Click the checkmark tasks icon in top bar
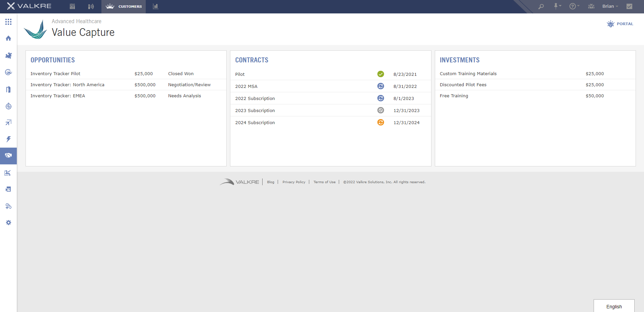Screen dimensions: 644x312 pyautogui.click(x=630, y=6)
